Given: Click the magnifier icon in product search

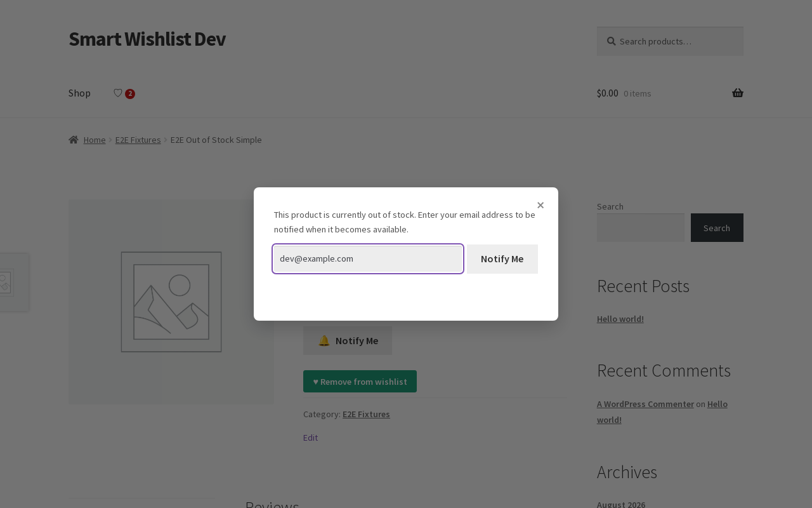Looking at the screenshot, I should point(612,41).
